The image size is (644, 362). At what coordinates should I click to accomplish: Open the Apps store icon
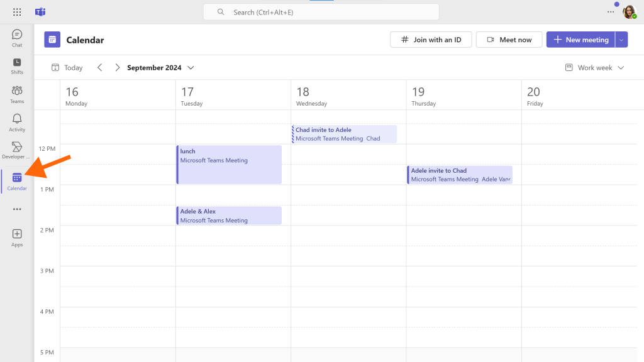[17, 238]
